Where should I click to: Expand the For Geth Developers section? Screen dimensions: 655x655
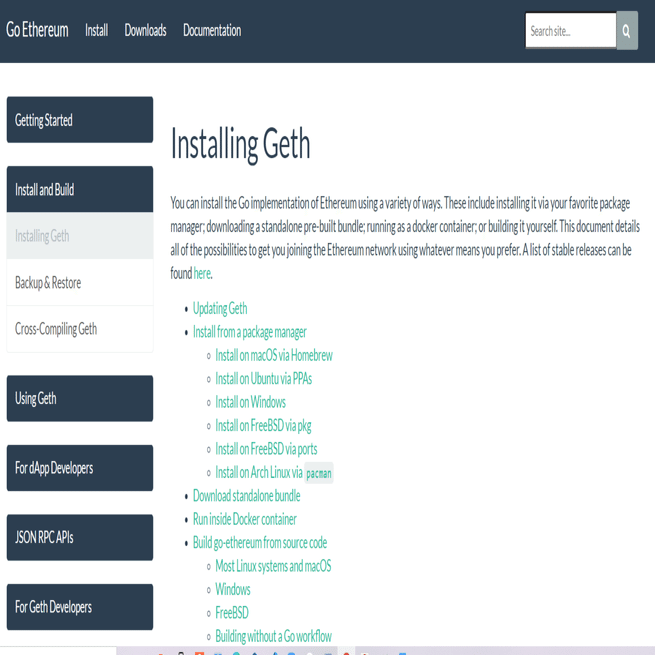click(x=80, y=607)
